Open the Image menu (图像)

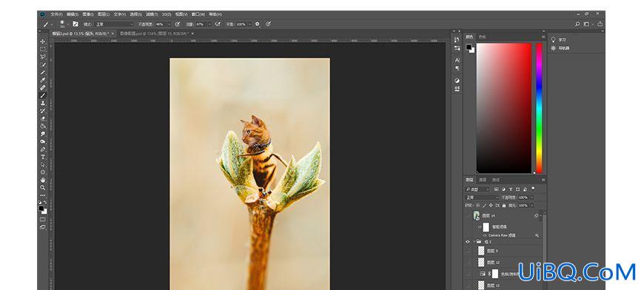[88, 14]
